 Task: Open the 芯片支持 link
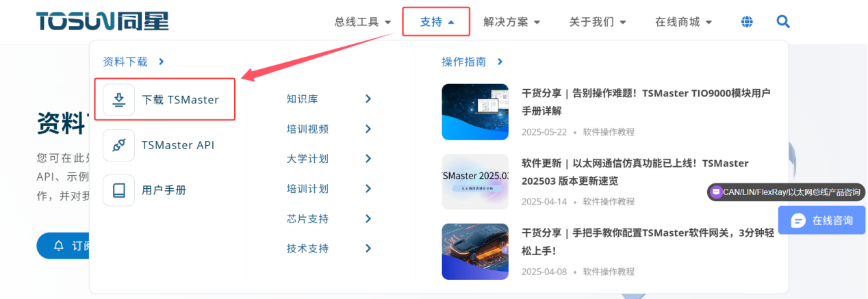(x=307, y=219)
